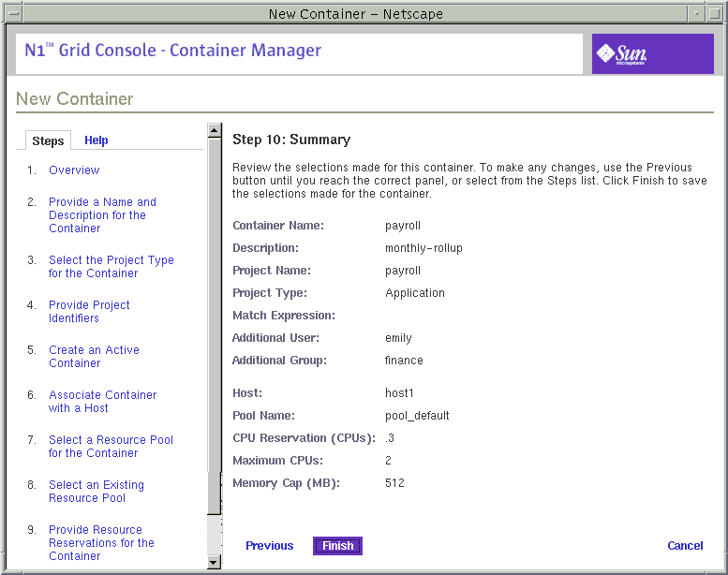The image size is (728, 575).
Task: Open step 2 Provide a Name and Description
Action: [102, 214]
